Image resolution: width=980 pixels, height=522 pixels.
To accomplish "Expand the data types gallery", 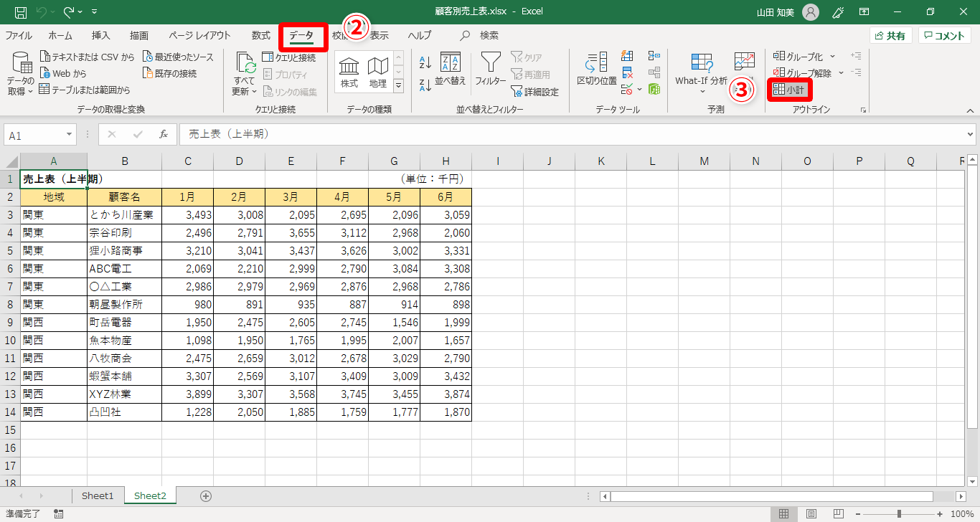I will (x=399, y=86).
